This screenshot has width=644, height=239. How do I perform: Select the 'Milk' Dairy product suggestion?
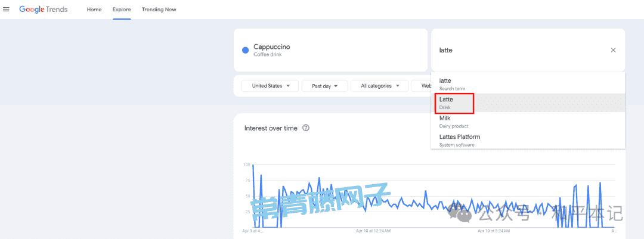528,122
